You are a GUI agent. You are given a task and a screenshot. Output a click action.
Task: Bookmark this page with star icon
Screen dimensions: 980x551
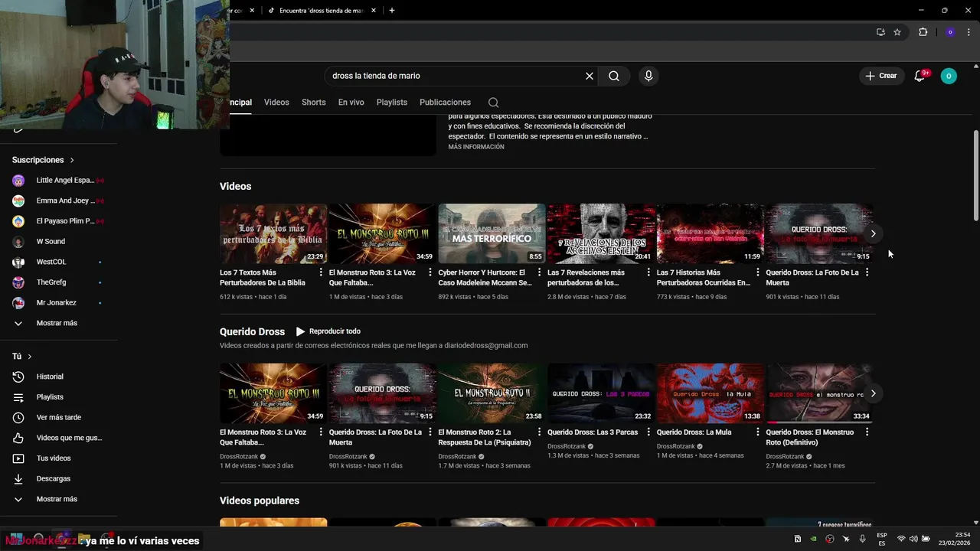coord(897,32)
